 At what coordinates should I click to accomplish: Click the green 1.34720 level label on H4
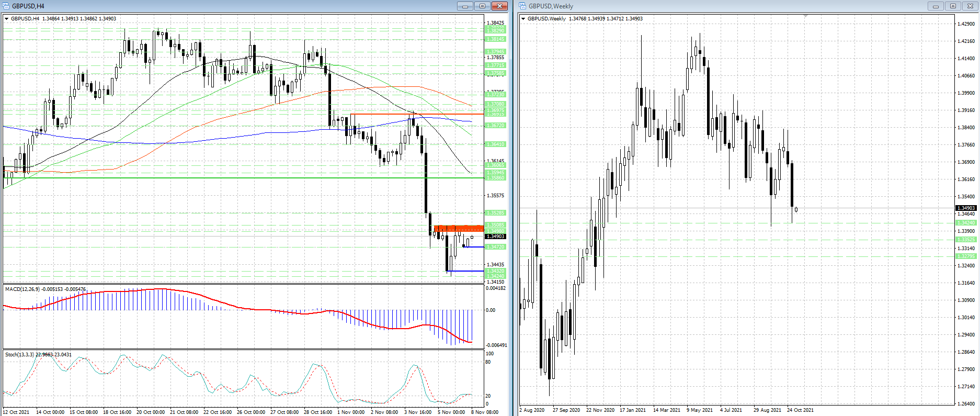point(495,247)
